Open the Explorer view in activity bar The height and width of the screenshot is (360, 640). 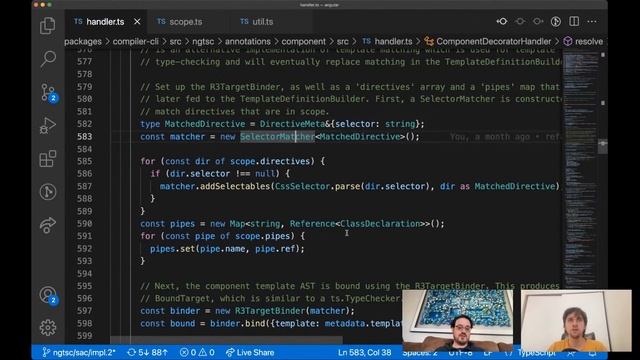pos(48,26)
